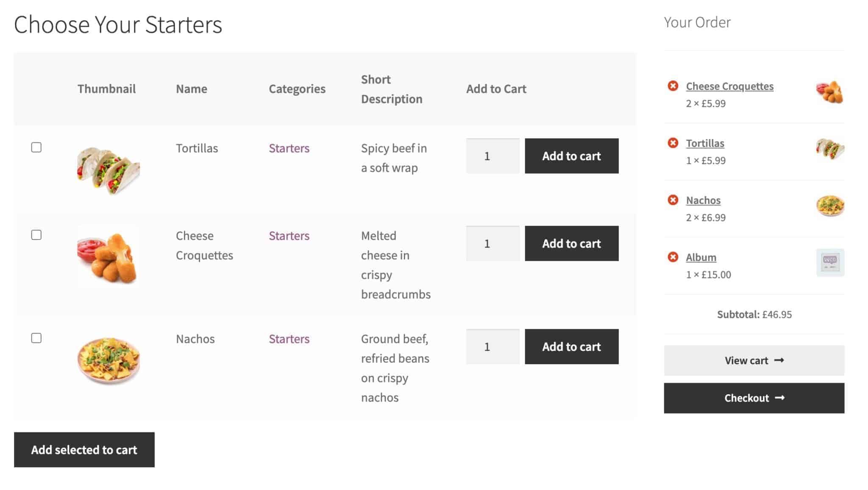Image resolution: width=868 pixels, height=490 pixels.
Task: Remove Album from Your Order
Action: (x=673, y=257)
